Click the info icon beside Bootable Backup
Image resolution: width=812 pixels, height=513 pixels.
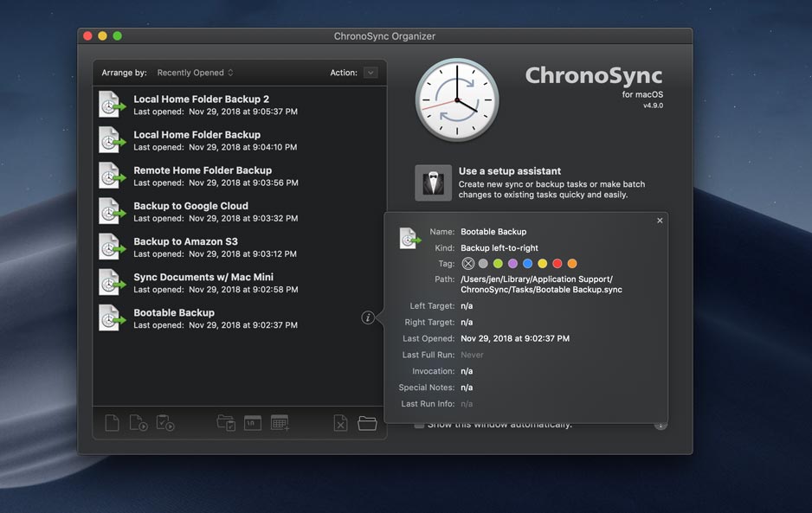tap(368, 317)
